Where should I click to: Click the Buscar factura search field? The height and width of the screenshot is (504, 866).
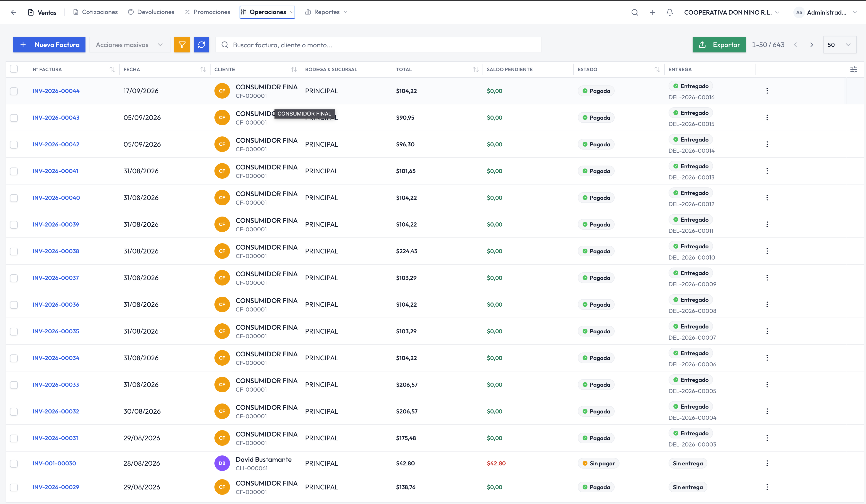(x=378, y=45)
